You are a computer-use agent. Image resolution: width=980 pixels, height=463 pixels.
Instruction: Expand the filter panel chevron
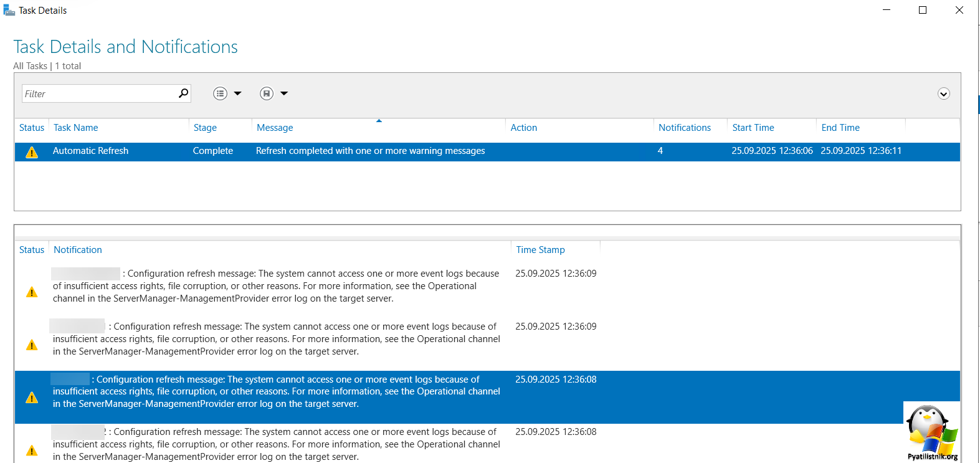click(x=944, y=93)
